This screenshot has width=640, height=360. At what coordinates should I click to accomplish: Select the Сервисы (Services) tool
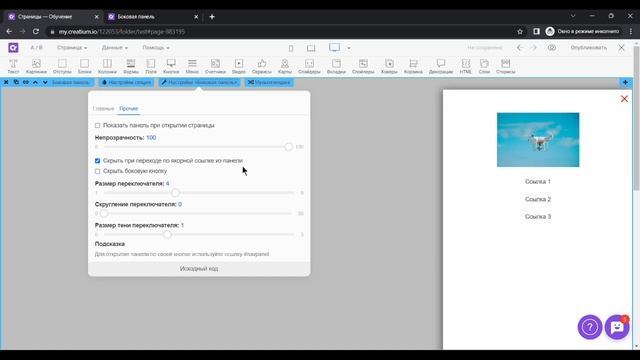click(262, 66)
